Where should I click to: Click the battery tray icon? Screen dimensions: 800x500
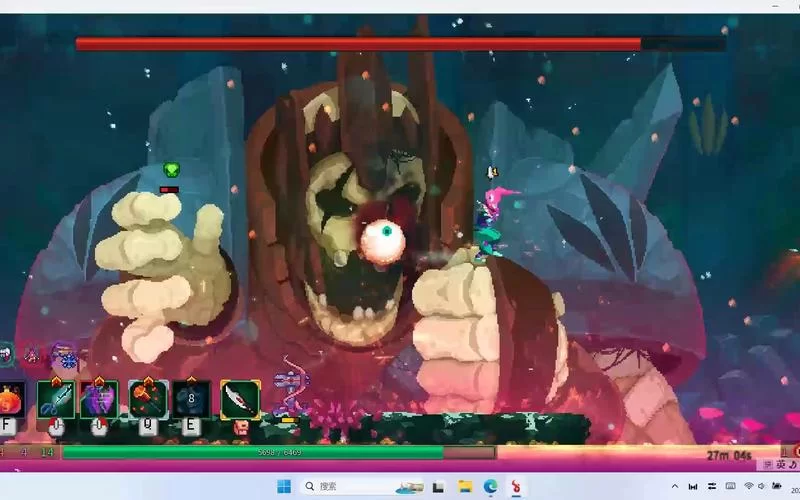pyautogui.click(x=777, y=486)
